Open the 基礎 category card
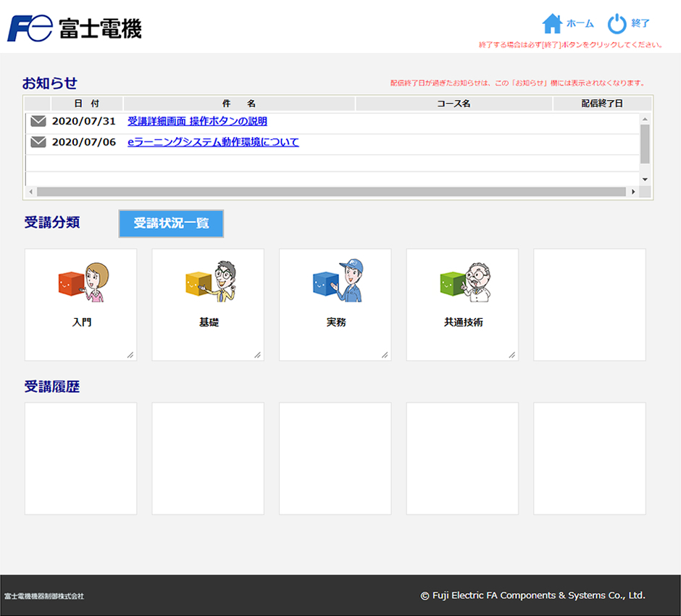681x616 pixels. 208,304
